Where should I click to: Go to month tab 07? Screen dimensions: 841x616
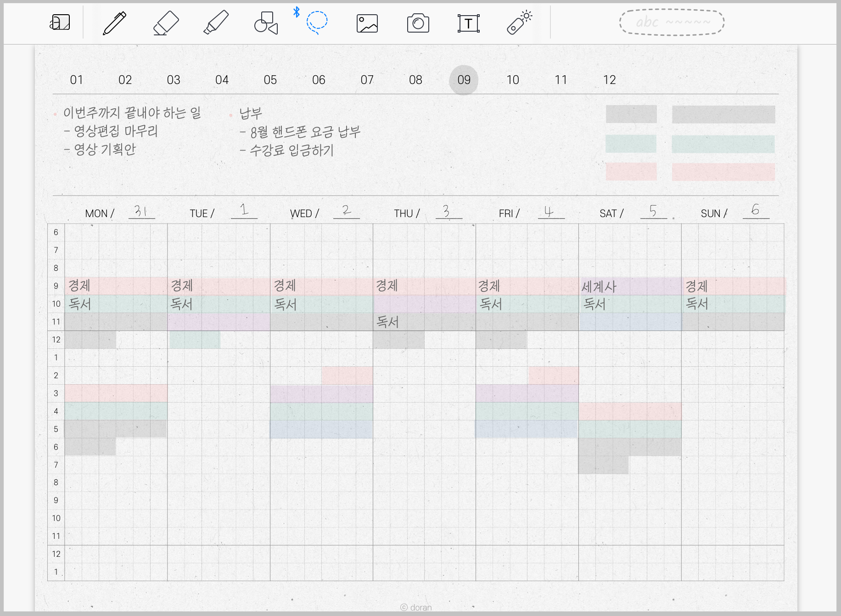(x=367, y=80)
